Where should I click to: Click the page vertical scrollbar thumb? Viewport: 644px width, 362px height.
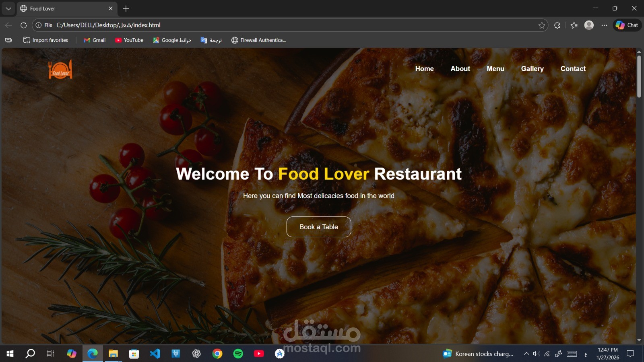click(639, 76)
